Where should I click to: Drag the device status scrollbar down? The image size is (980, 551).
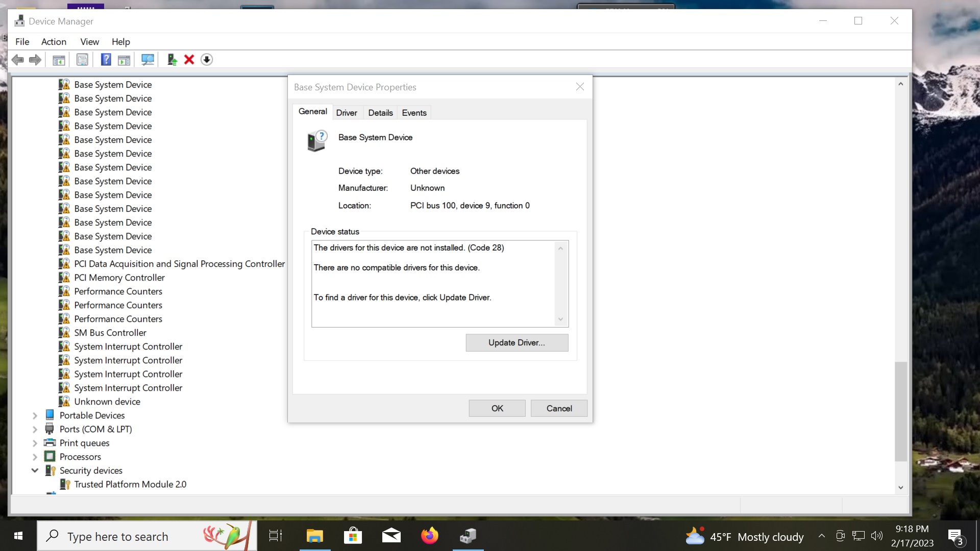click(x=562, y=320)
